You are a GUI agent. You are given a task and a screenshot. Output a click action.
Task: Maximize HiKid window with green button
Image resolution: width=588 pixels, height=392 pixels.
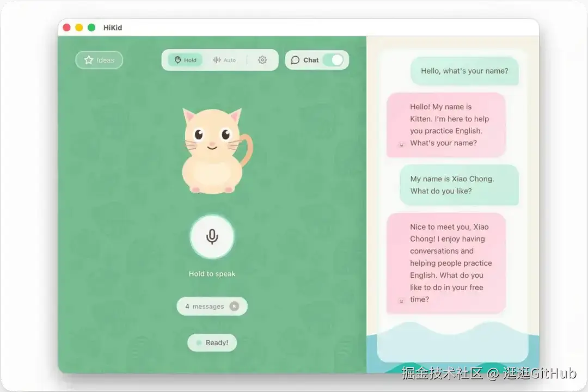point(91,27)
